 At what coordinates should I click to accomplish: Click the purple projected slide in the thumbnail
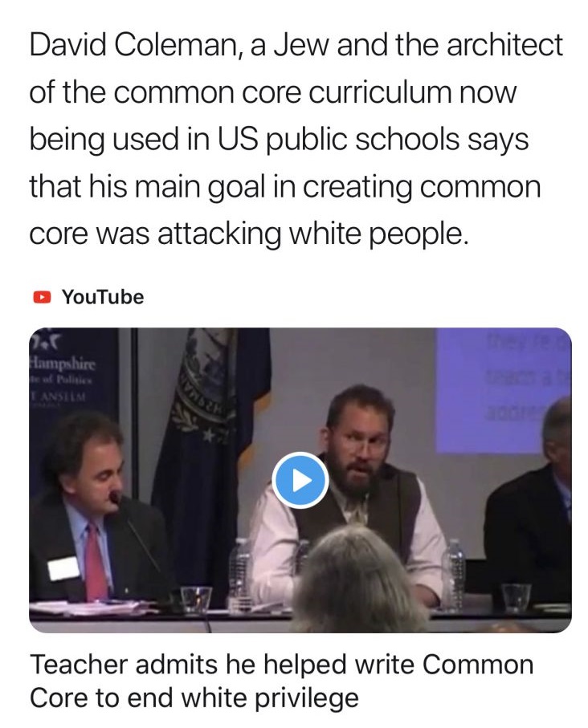pyautogui.click(x=502, y=390)
